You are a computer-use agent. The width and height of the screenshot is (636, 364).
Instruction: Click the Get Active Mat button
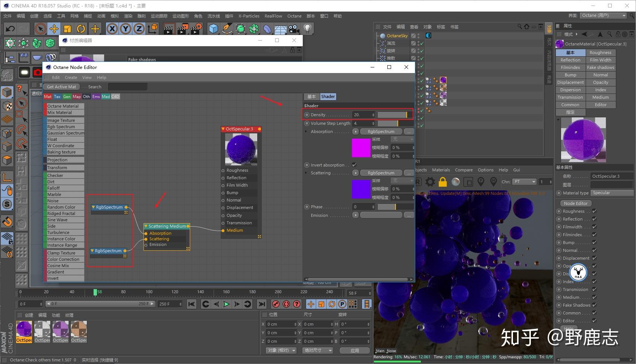pos(62,87)
